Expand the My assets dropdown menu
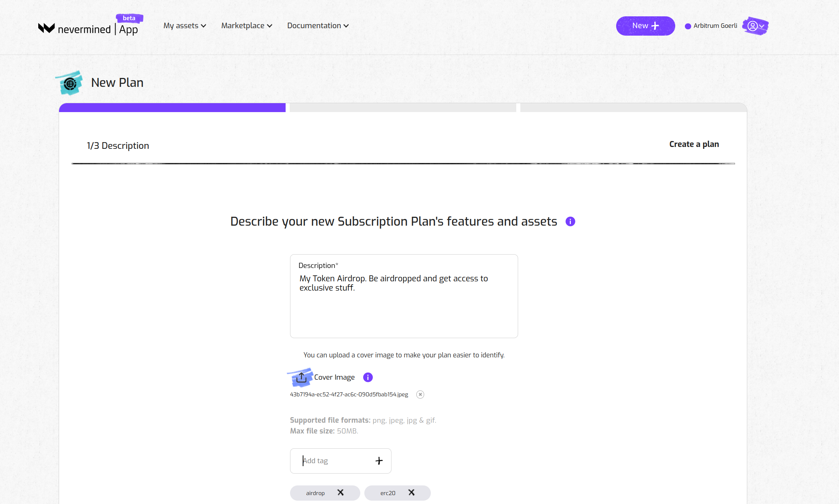This screenshot has height=504, width=839. click(x=184, y=25)
